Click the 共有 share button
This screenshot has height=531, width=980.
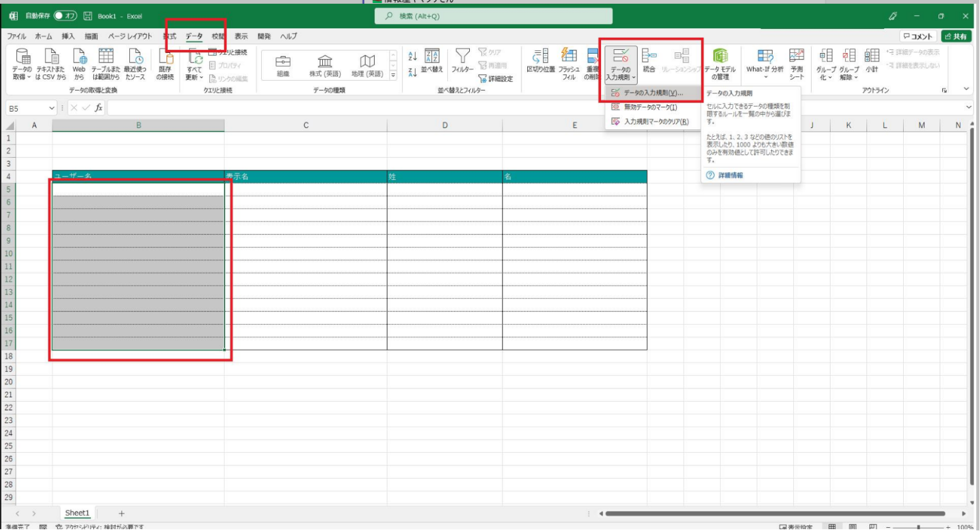[x=956, y=37]
